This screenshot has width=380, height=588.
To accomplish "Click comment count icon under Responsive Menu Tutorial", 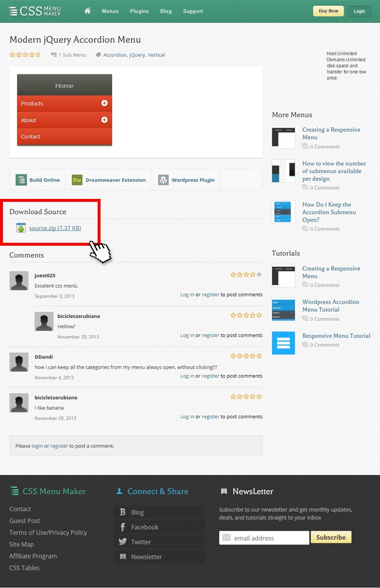I will (305, 345).
